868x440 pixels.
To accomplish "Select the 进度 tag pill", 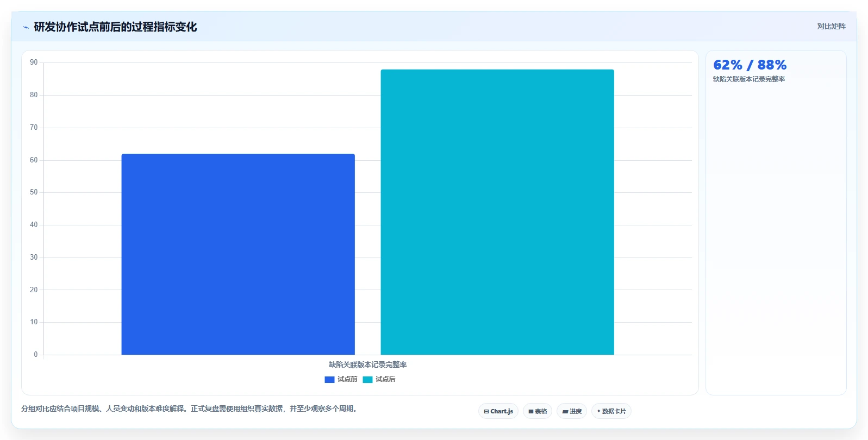I will pyautogui.click(x=572, y=411).
